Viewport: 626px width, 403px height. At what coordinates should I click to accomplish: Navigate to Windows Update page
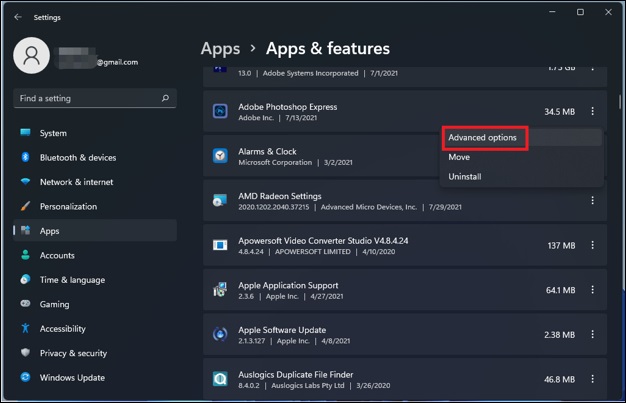tap(95, 377)
